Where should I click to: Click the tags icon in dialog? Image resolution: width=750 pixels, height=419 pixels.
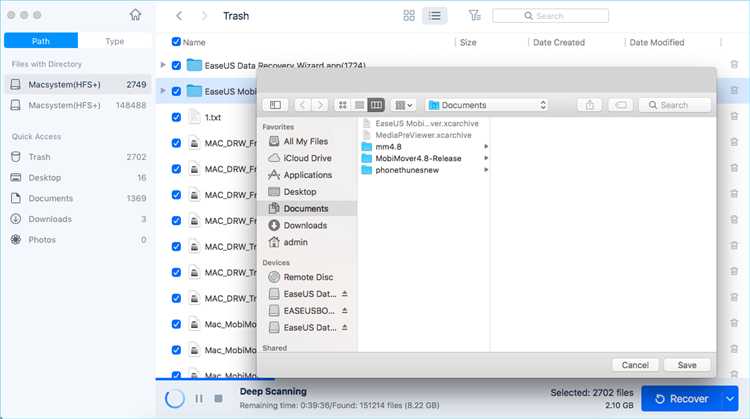click(x=621, y=105)
